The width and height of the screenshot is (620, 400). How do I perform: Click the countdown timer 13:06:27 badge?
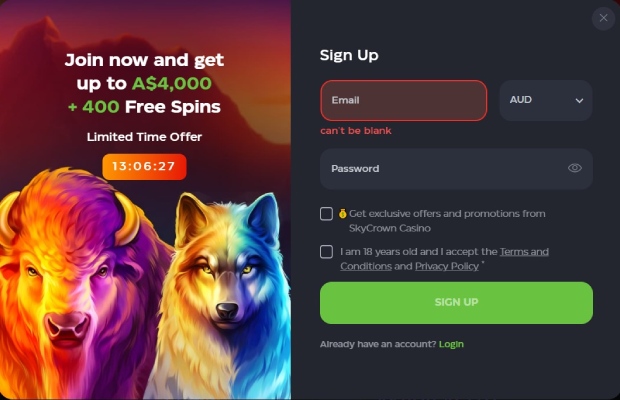coord(144,166)
